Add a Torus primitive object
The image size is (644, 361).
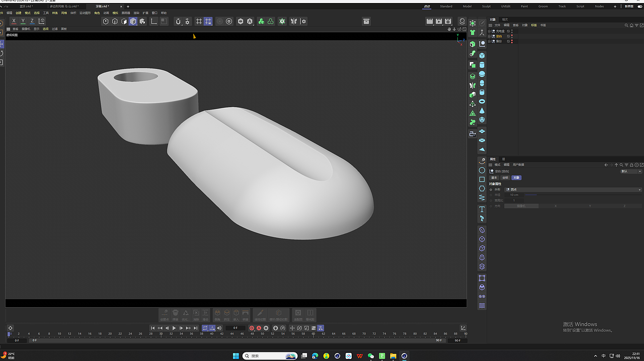click(482, 102)
